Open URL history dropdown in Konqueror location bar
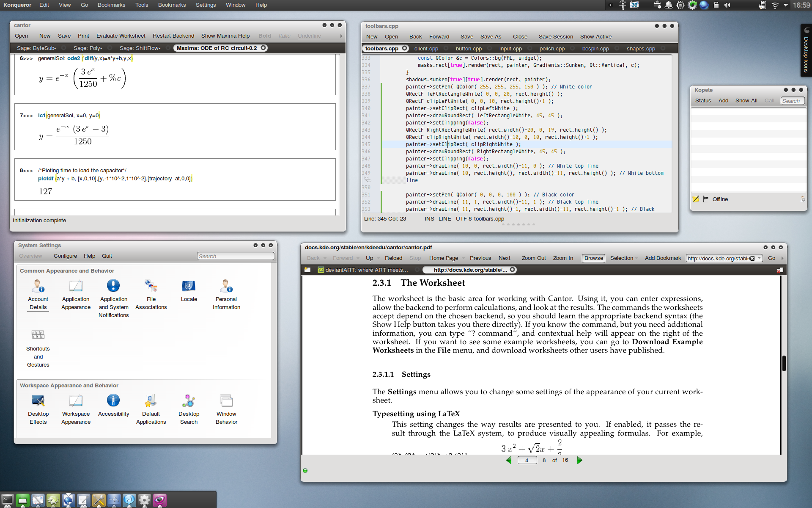Screen dimensions: 812x508 click(760, 258)
